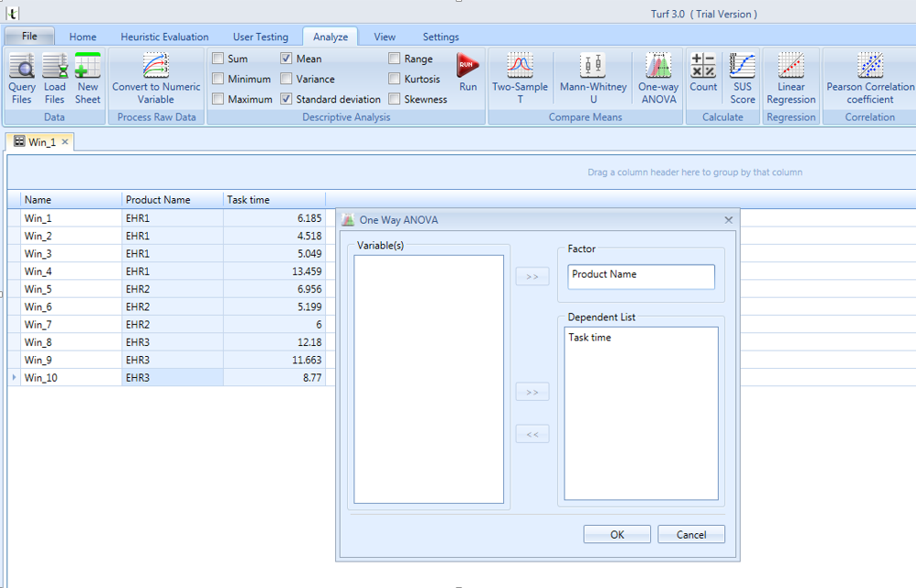916x588 pixels.
Task: Click the Query Files icon
Action: (x=21, y=78)
